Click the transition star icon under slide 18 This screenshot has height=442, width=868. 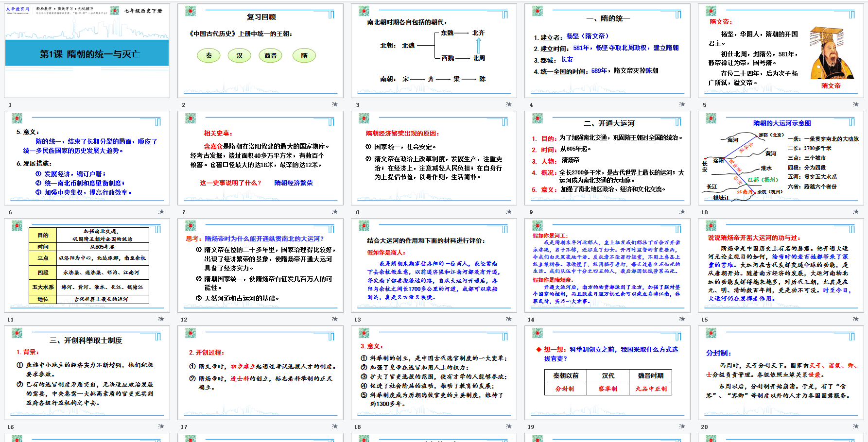click(508, 426)
